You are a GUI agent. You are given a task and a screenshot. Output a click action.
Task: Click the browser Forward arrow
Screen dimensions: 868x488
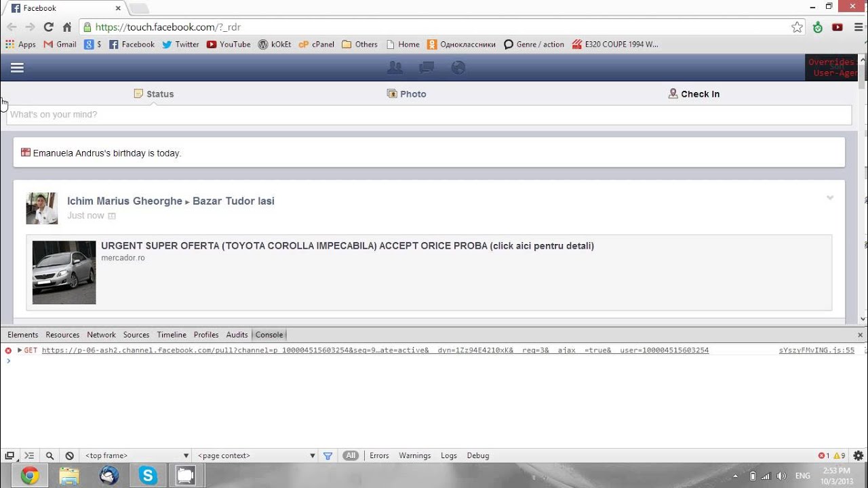click(x=30, y=27)
